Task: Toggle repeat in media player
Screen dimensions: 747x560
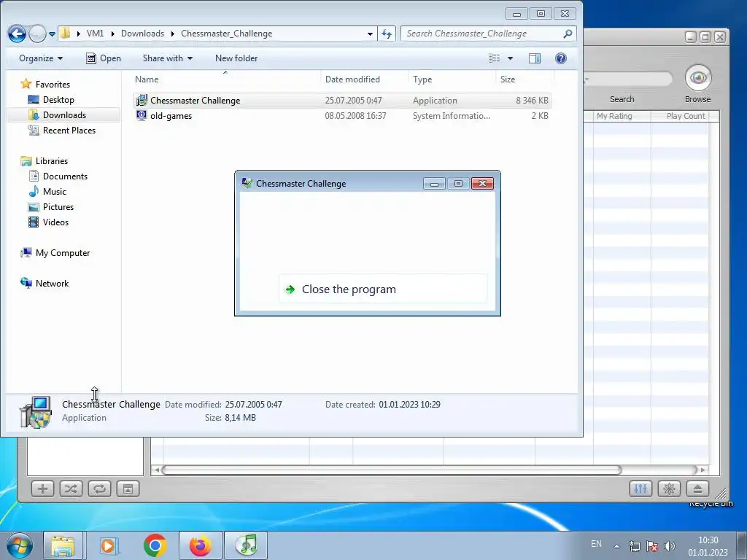Action: pos(99,489)
